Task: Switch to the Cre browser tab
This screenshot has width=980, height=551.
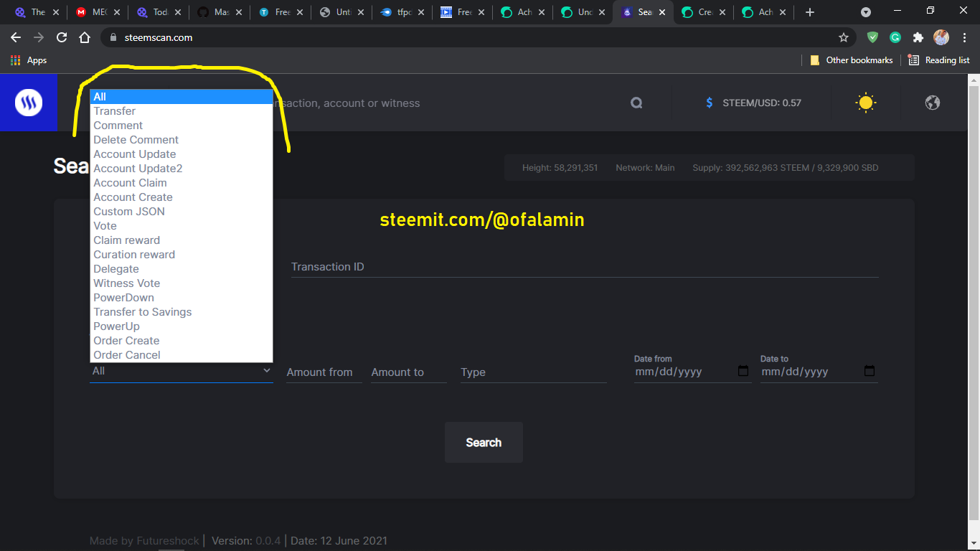Action: pyautogui.click(x=703, y=12)
